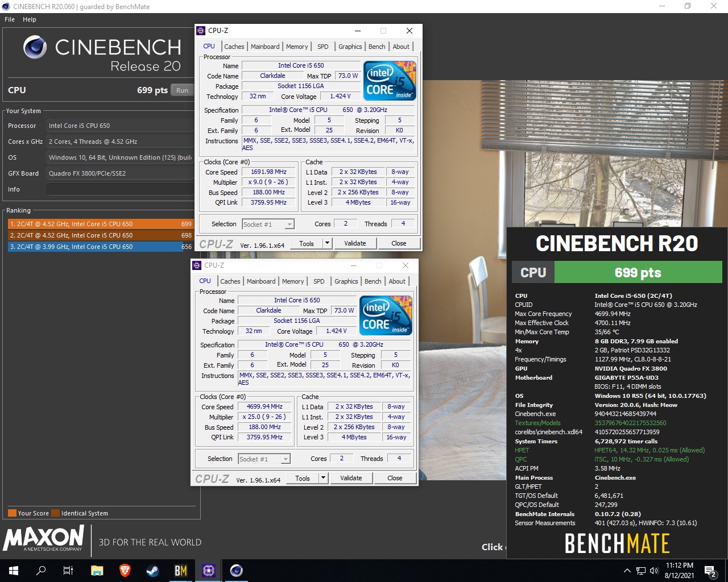Click Core Speed 1691.98 MHz value

(268, 172)
